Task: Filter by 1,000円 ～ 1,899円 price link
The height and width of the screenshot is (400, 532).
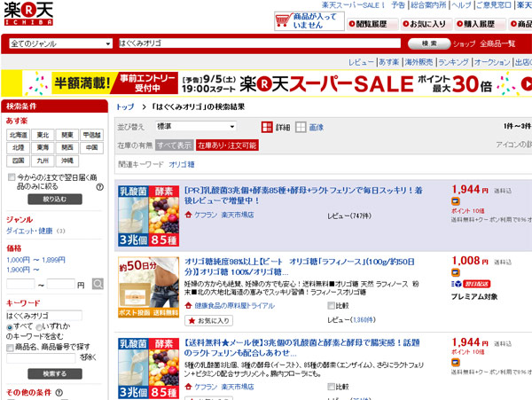Action: tap(35, 260)
